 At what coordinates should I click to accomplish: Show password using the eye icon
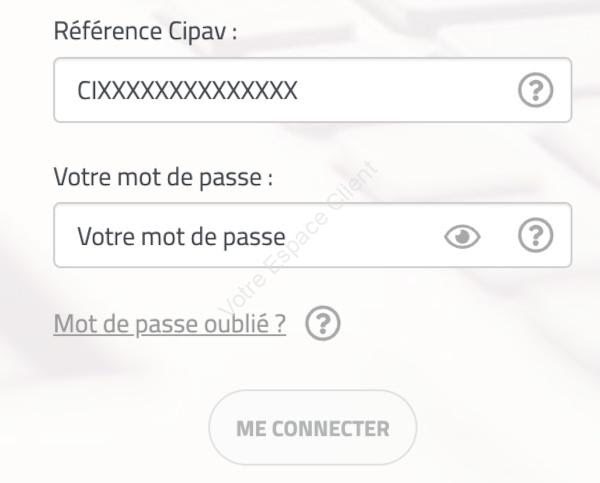(x=462, y=236)
